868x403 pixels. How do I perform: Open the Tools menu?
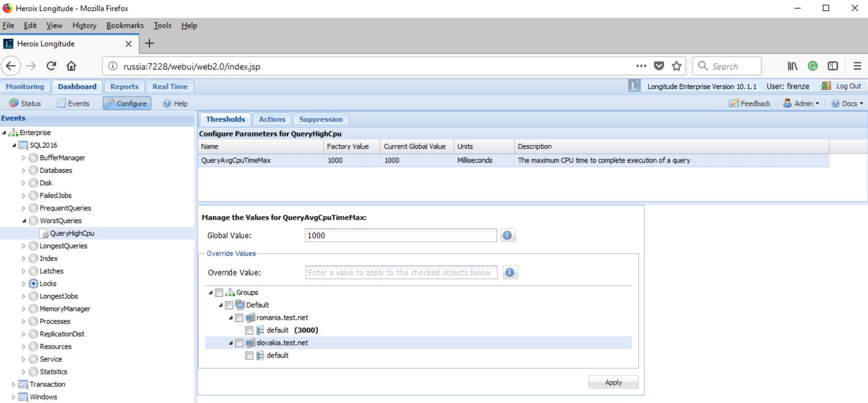162,26
